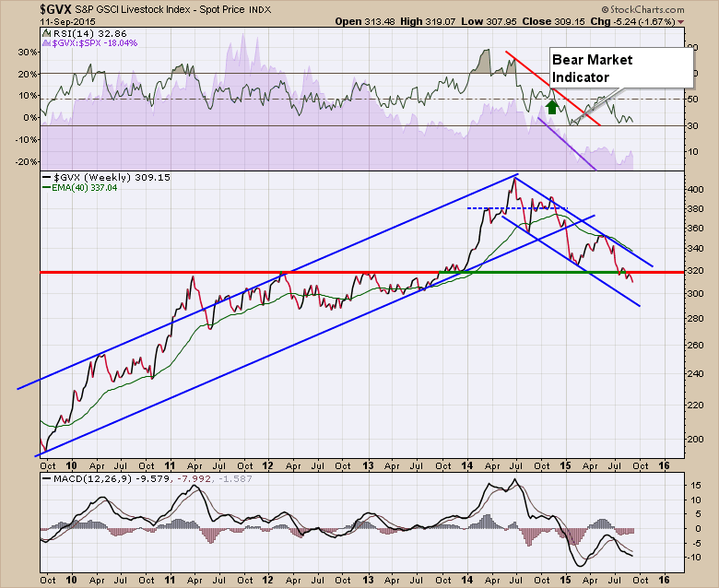Click the High 319.07 value
This screenshot has width=719, height=588.
[x=428, y=21]
